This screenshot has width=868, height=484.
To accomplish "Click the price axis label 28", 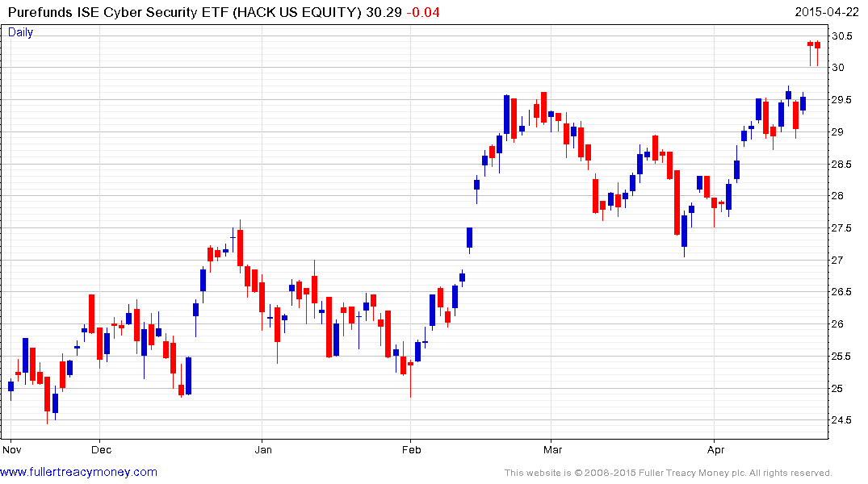I will point(837,196).
